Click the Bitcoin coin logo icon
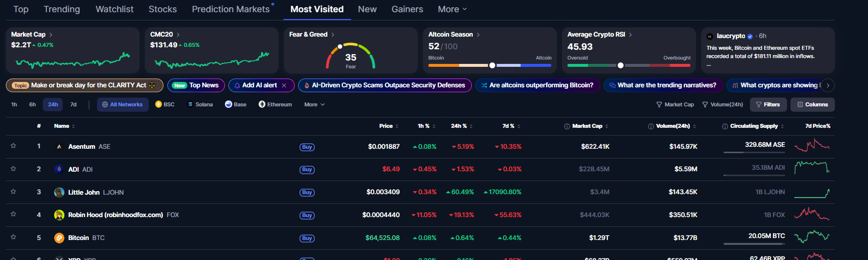868x260 pixels. click(x=59, y=238)
